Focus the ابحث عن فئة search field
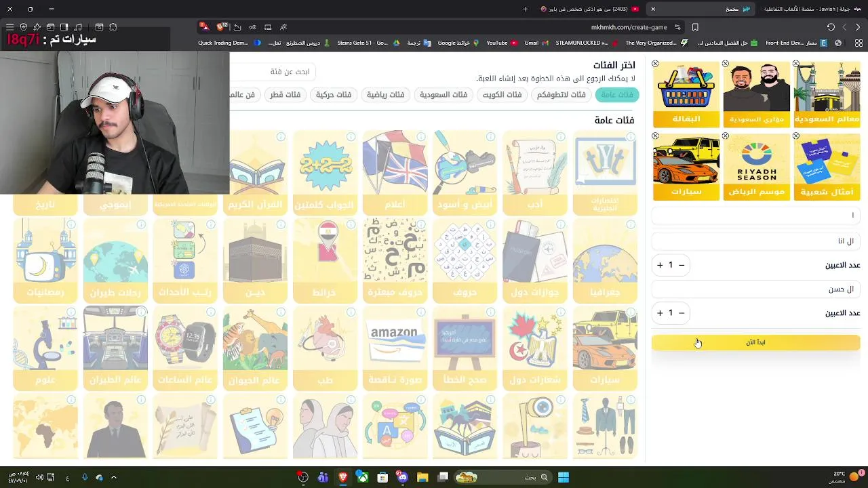 [x=274, y=71]
